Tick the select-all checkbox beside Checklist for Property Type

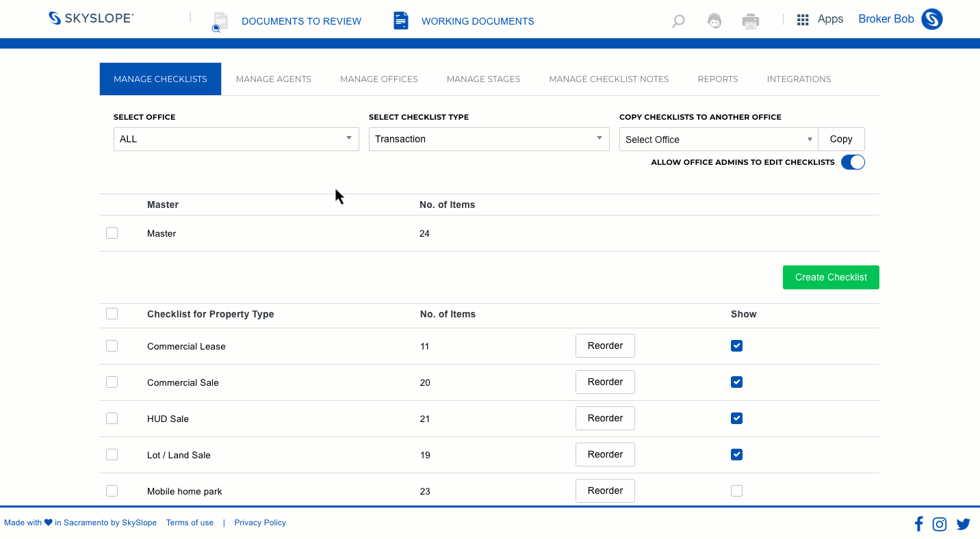click(112, 314)
